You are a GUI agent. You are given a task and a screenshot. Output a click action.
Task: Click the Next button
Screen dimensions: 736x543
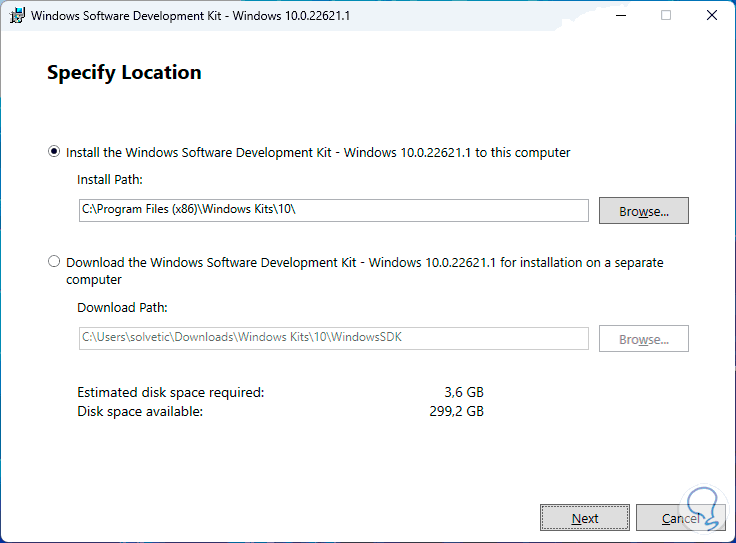tap(584, 518)
